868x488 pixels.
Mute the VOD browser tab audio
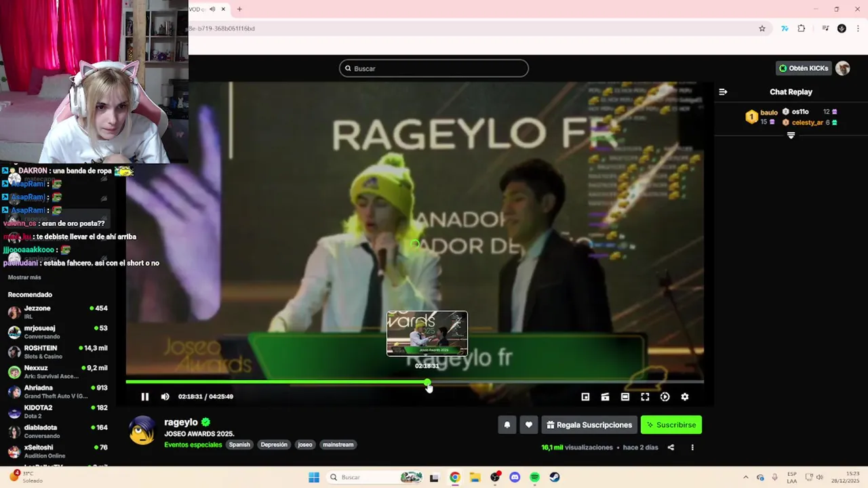coord(212,9)
